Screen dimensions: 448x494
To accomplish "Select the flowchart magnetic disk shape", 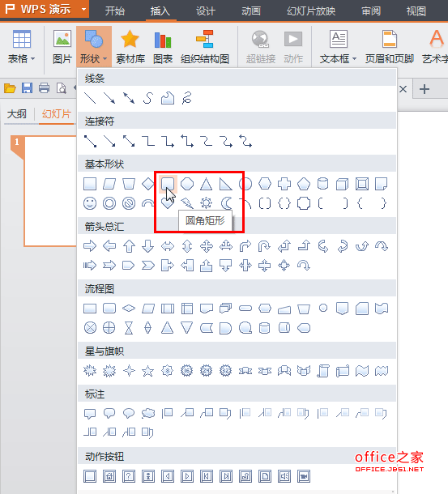I will pyautogui.click(x=265, y=328).
